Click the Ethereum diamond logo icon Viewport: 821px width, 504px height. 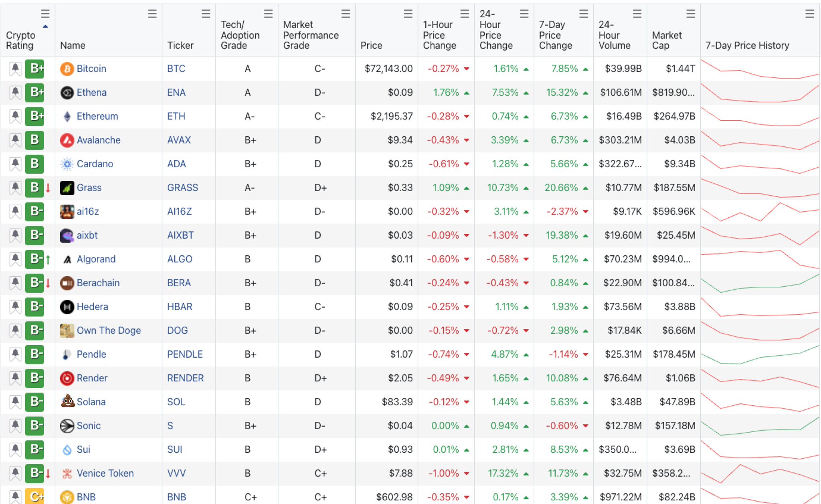[67, 117]
